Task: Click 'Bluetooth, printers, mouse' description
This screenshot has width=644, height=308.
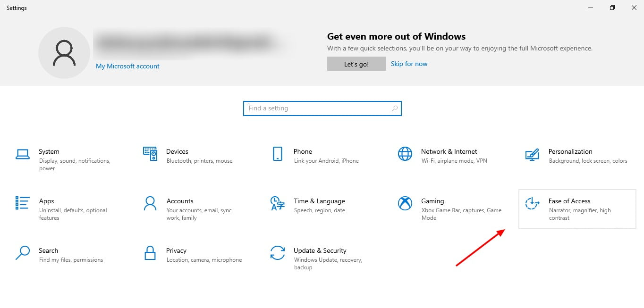Action: pyautogui.click(x=200, y=161)
